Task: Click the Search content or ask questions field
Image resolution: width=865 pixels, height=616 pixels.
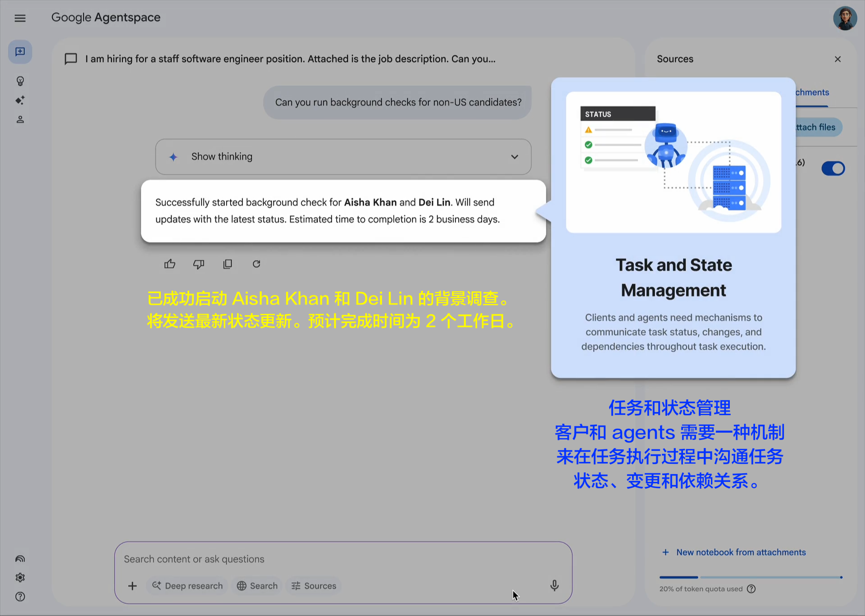Action: tap(315, 559)
